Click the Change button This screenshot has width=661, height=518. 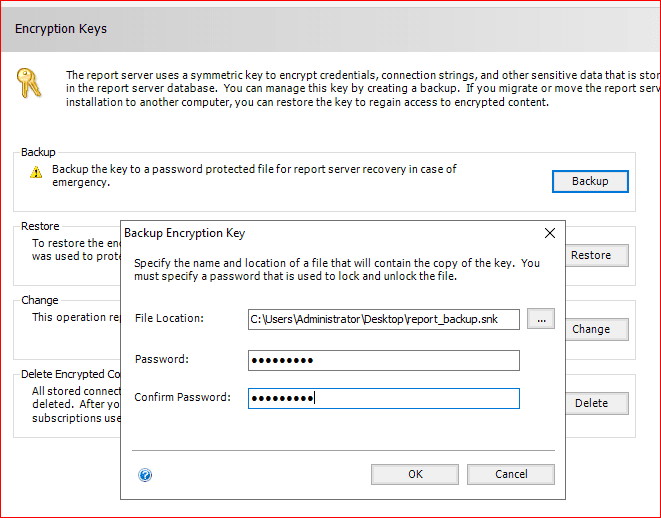click(590, 329)
